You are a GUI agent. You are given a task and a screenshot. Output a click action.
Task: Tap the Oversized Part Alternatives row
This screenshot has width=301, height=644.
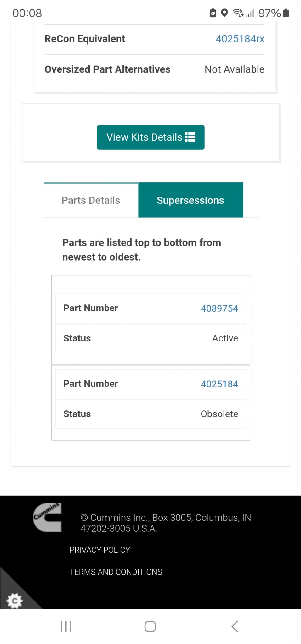click(x=154, y=69)
